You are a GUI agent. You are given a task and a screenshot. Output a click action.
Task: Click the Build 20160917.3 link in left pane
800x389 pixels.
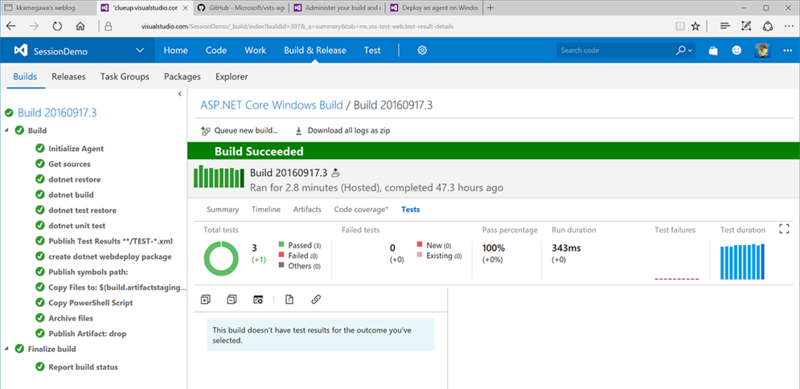tap(57, 113)
